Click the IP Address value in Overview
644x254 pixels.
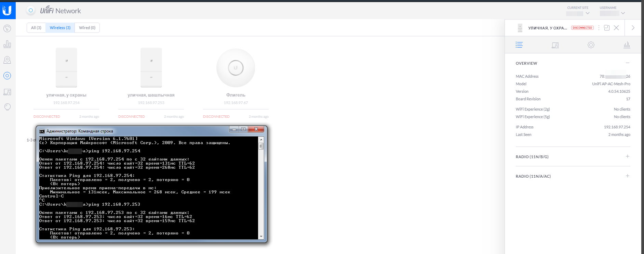(x=617, y=127)
